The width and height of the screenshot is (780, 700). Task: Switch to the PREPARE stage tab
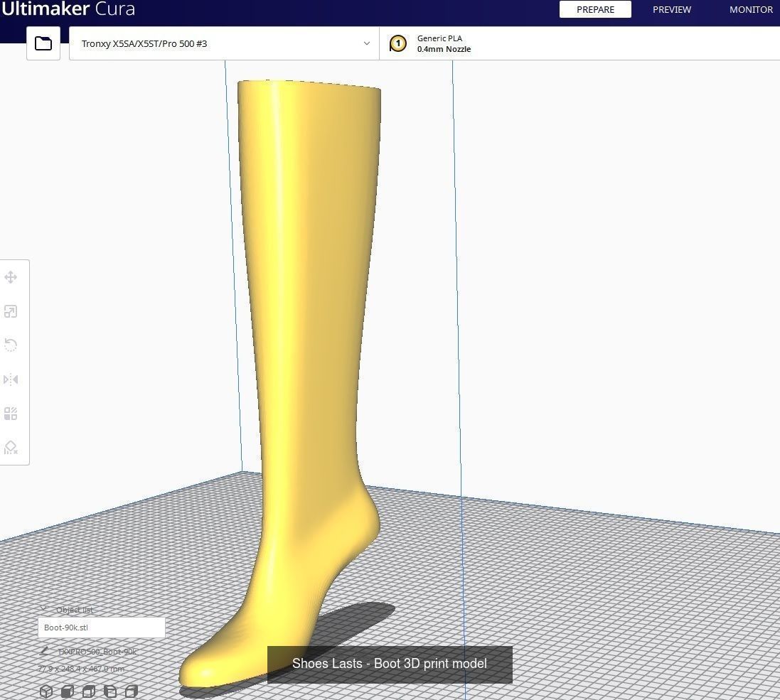pyautogui.click(x=595, y=9)
